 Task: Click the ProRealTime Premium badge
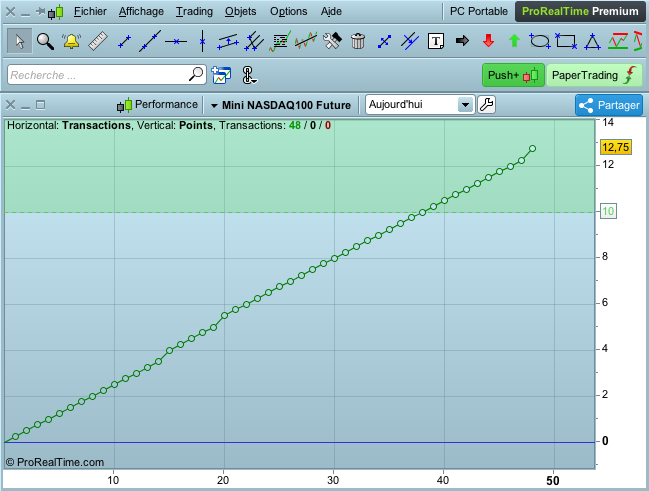pyautogui.click(x=580, y=11)
